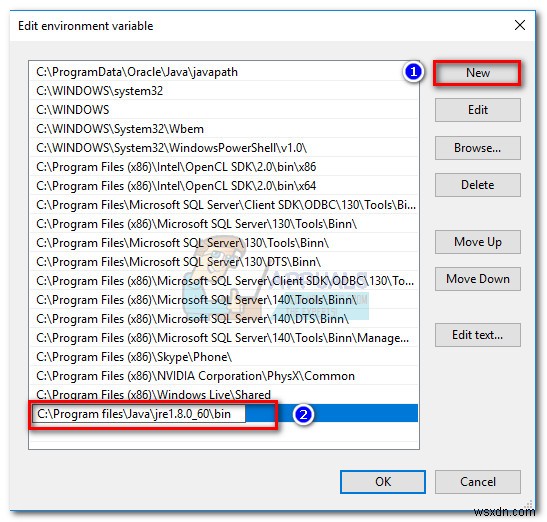Select the WindowsPowerShell\v1.0\ path entry
The height and width of the screenshot is (522, 547).
pyautogui.click(x=224, y=148)
